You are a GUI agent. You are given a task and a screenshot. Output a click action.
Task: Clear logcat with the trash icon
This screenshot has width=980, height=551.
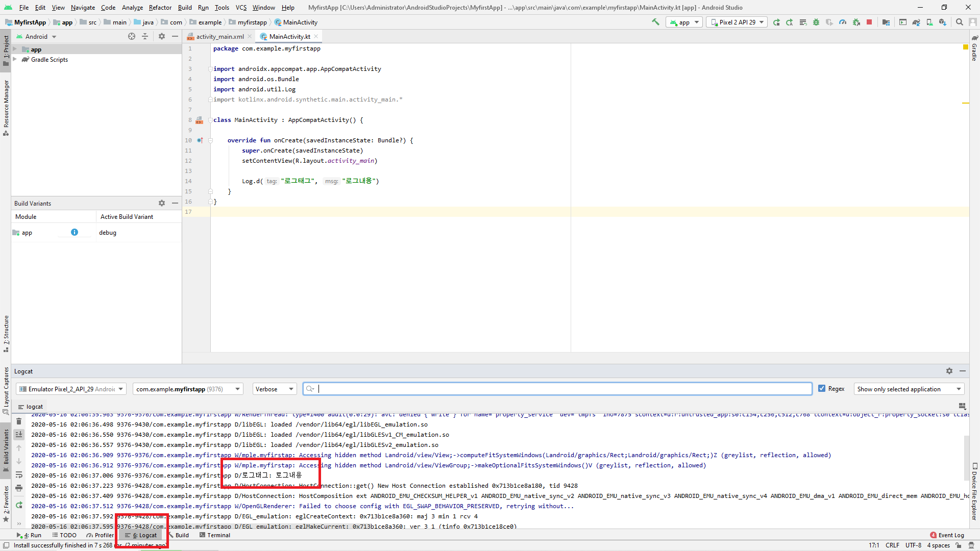coord(19,421)
